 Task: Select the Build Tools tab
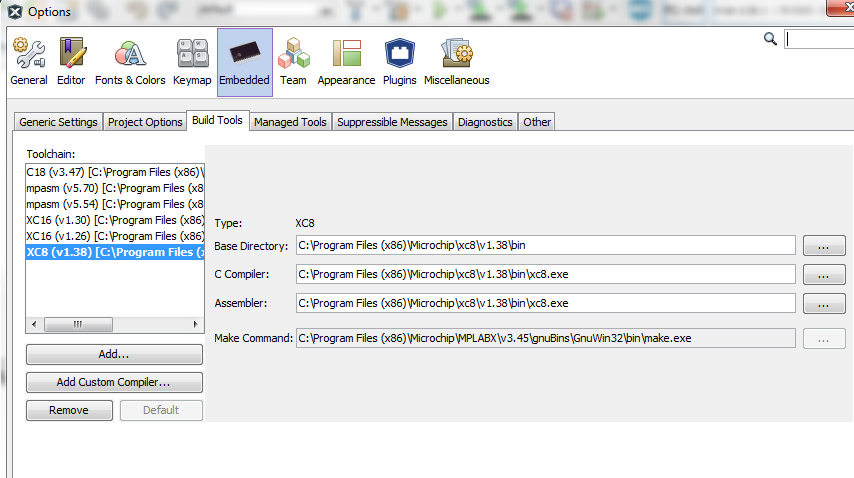coord(217,120)
